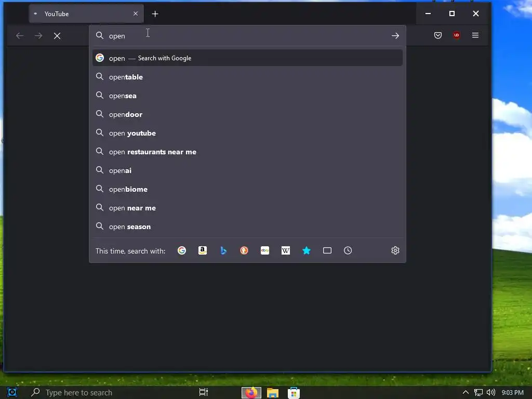This screenshot has width=532, height=399.
Task: Close the YouTube tab
Action: [x=136, y=14]
